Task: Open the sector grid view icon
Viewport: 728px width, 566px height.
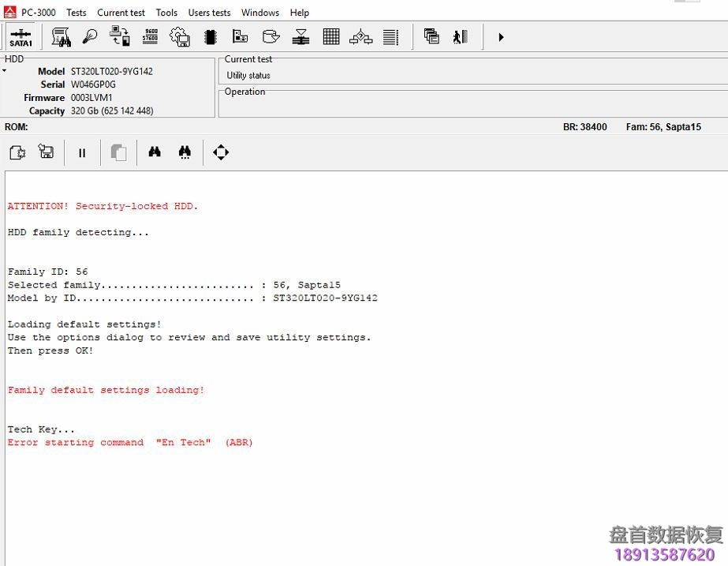Action: pos(331,36)
